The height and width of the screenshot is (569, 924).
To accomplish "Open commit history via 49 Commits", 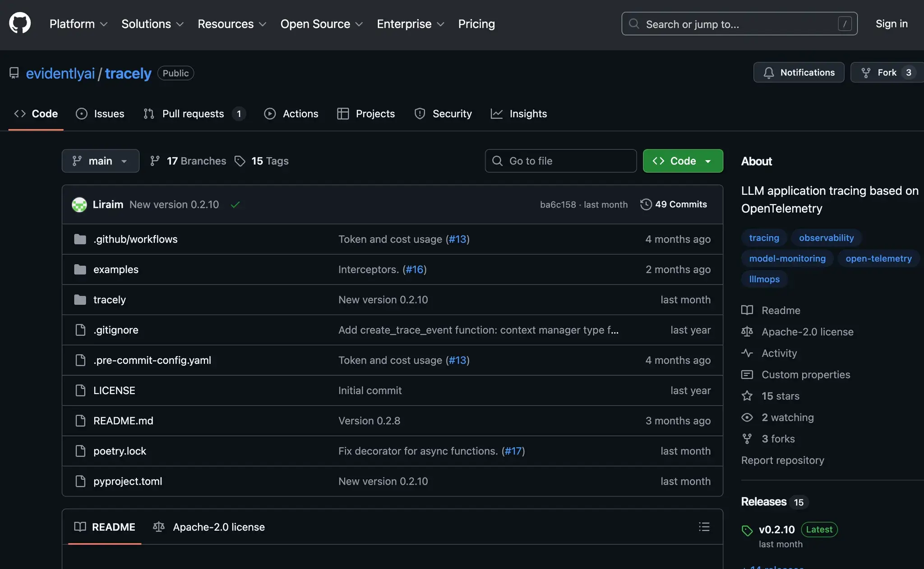I will (674, 204).
